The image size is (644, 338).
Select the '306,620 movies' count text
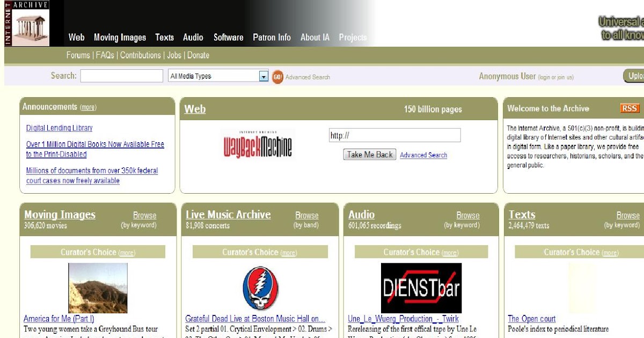click(46, 226)
